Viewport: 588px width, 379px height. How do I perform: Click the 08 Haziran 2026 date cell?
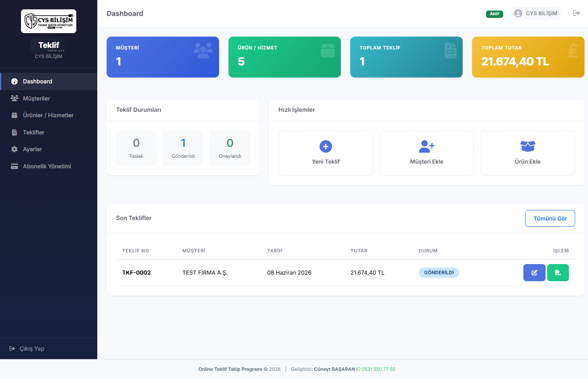click(289, 273)
